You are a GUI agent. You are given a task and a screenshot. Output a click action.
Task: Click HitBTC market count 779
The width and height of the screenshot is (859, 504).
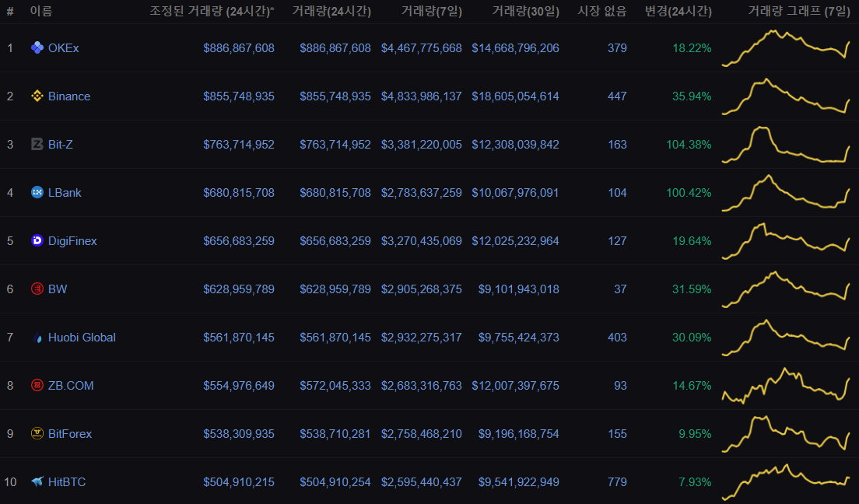coord(617,482)
